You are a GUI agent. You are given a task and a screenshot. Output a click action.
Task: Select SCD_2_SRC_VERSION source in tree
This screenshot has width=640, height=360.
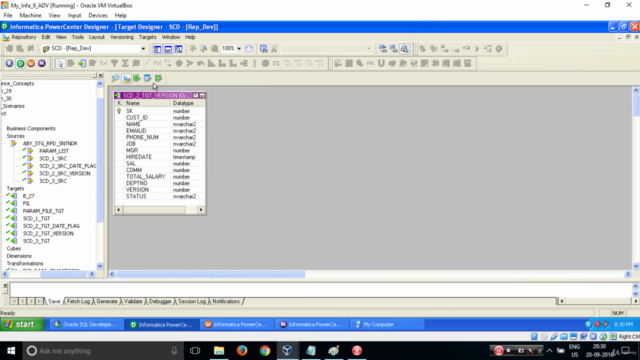pyautogui.click(x=64, y=173)
